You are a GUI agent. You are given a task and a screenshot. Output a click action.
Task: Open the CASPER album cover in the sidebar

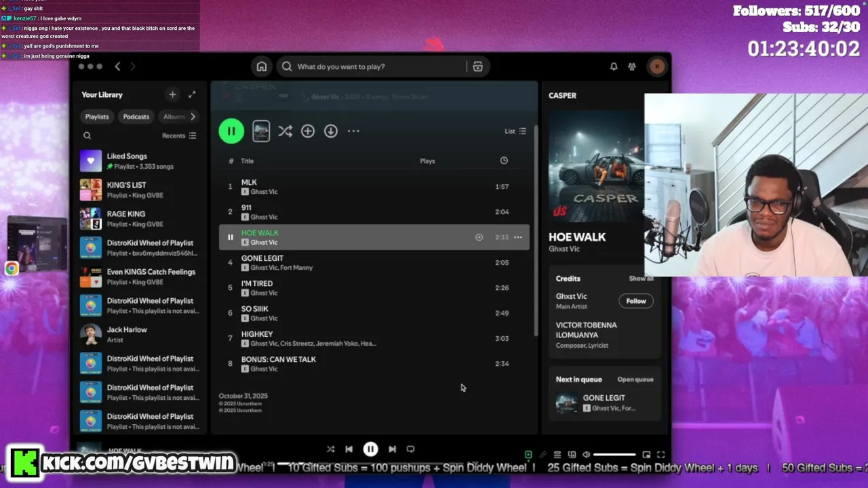coord(596,166)
